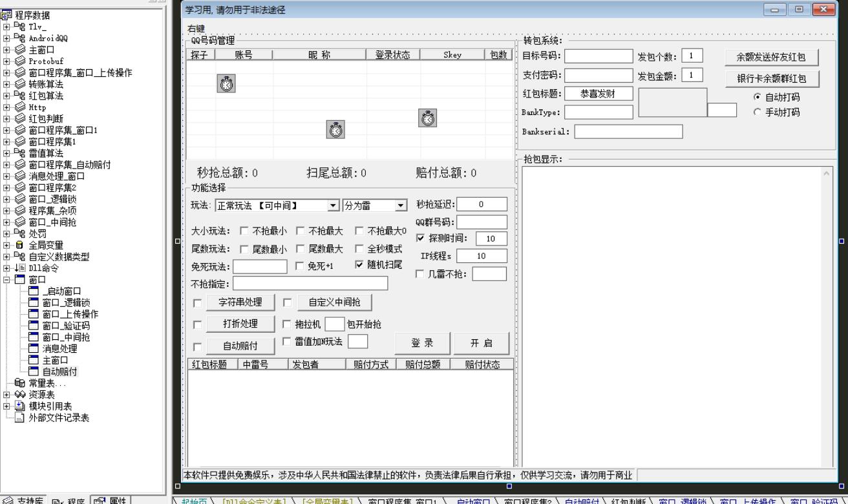
Task: Click the window icon beside 窗口_验证码
Action: (x=34, y=326)
